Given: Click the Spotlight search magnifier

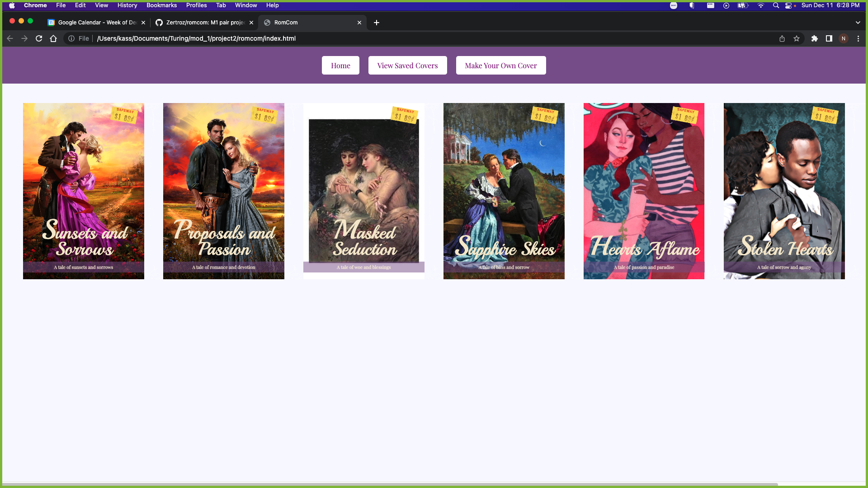Looking at the screenshot, I should coord(776,5).
